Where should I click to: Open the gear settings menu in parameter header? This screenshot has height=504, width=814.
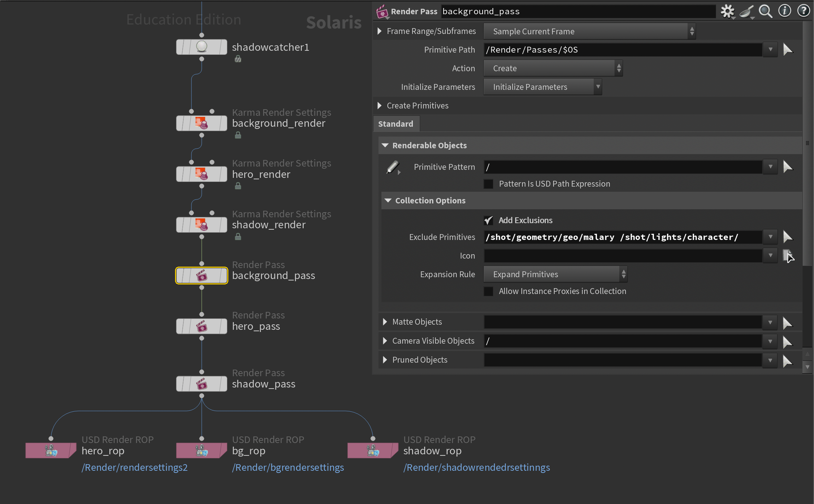pyautogui.click(x=727, y=11)
